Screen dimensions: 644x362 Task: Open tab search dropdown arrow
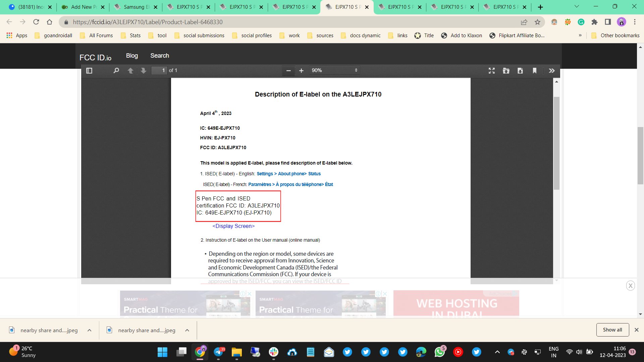pos(577,7)
